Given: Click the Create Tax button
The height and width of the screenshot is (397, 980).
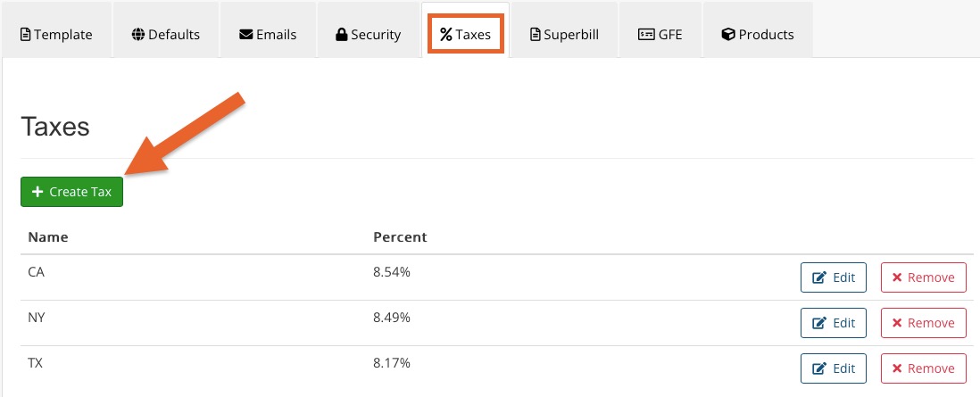Looking at the screenshot, I should [x=72, y=192].
